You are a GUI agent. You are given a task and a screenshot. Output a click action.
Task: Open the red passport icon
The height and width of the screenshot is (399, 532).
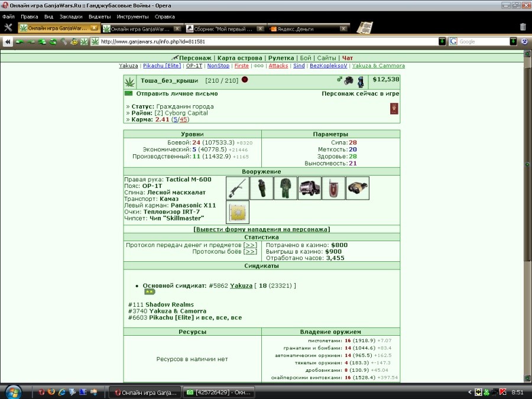click(394, 109)
